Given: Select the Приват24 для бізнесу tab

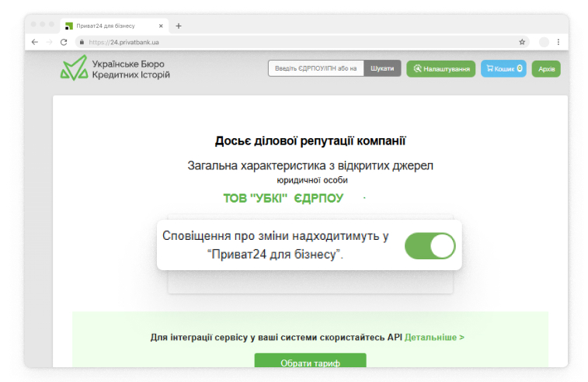Looking at the screenshot, I should pos(114,26).
